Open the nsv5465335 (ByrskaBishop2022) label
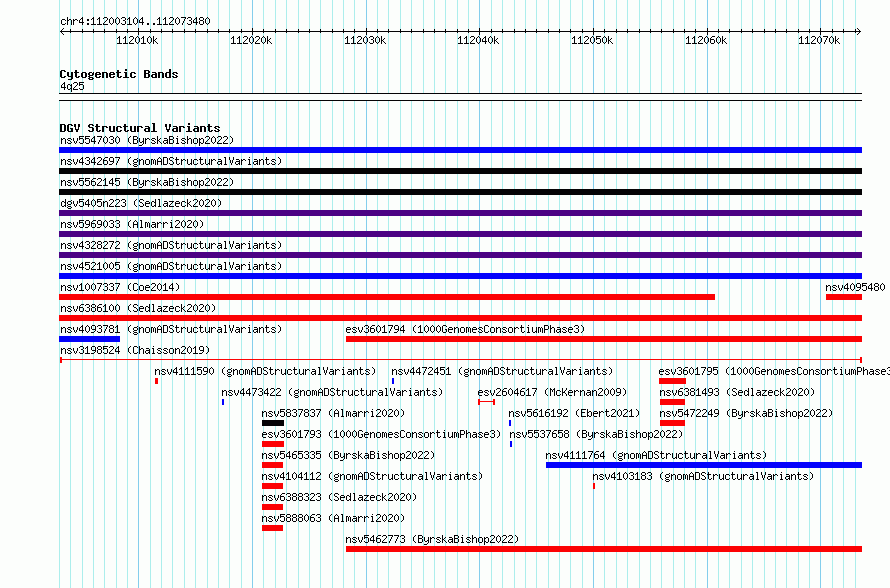 (x=349, y=455)
